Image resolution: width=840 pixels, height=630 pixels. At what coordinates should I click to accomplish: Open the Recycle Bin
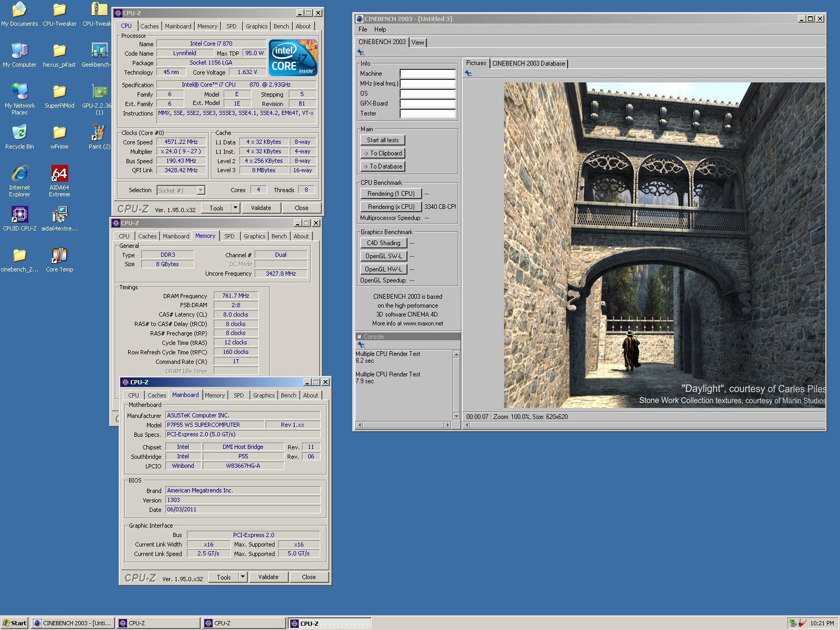pyautogui.click(x=19, y=137)
